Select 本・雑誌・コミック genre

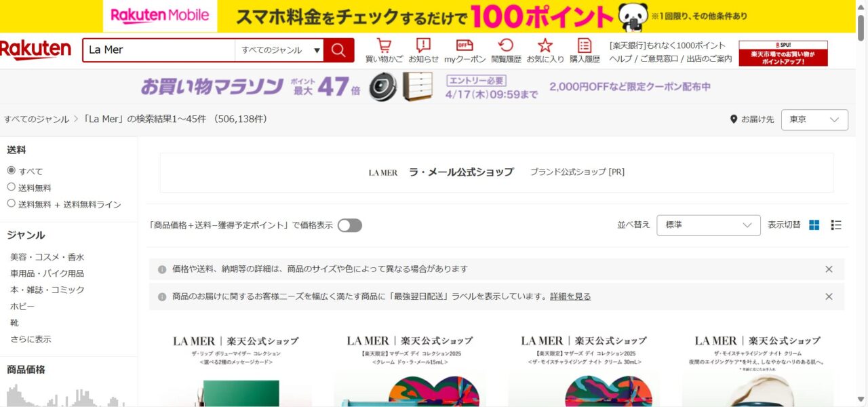(47, 290)
